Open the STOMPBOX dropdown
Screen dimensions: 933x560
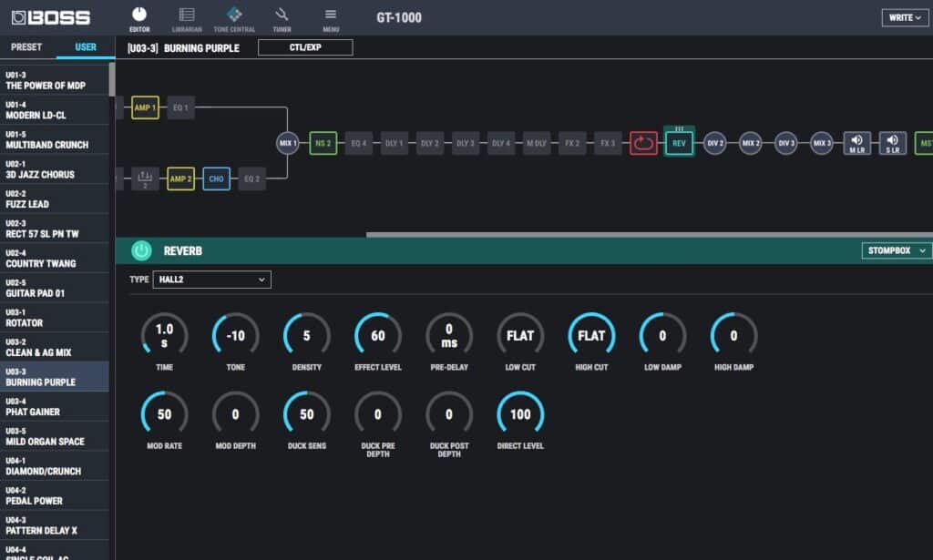click(x=897, y=251)
